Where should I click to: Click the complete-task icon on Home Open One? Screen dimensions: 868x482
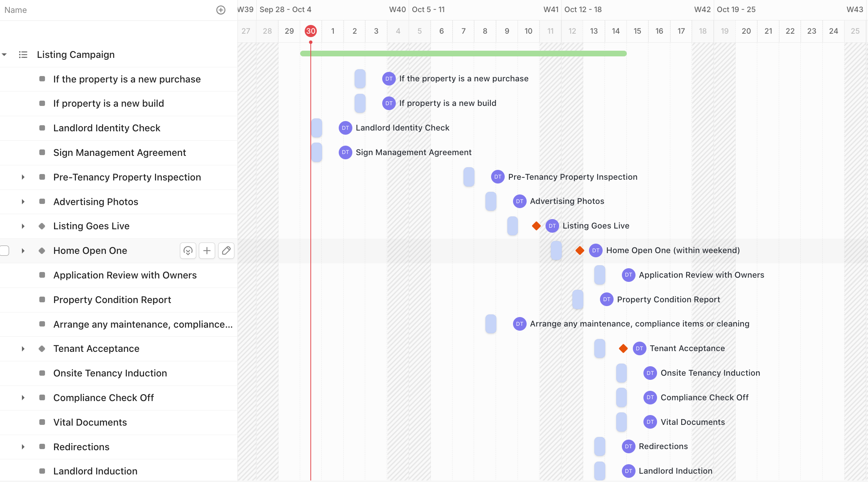pos(188,250)
